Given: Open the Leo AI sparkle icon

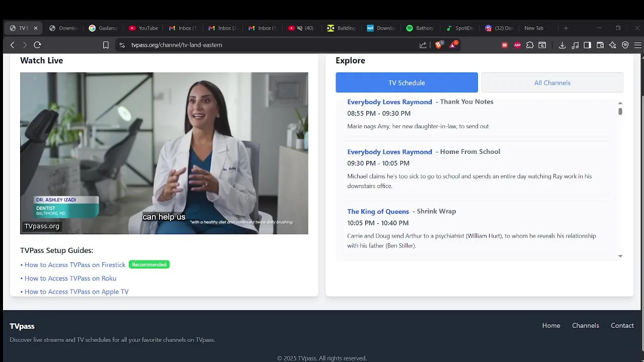Looking at the screenshot, I should 613,45.
